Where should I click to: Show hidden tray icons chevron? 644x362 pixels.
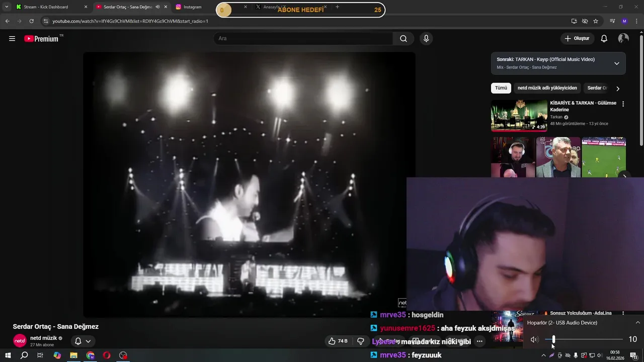coord(543,355)
